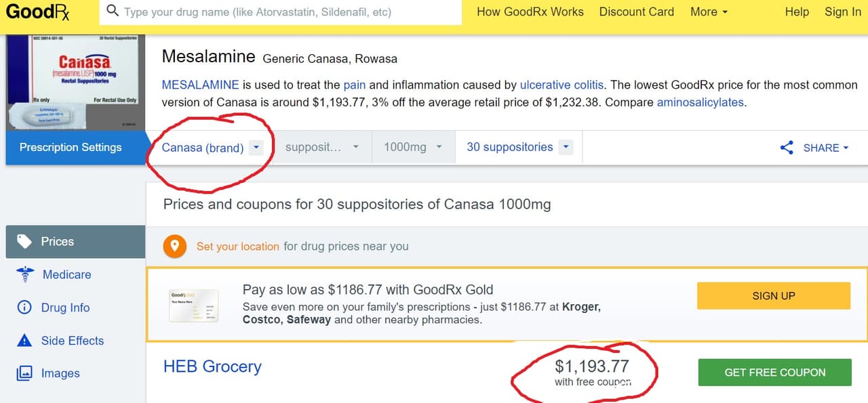Image resolution: width=868 pixels, height=403 pixels.
Task: Click the search magnifier icon
Action: [113, 12]
